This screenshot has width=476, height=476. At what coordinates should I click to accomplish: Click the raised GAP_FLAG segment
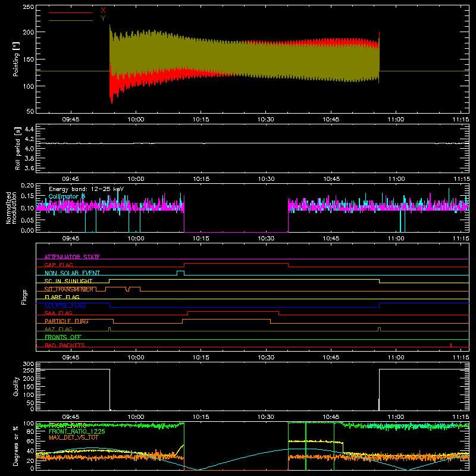coord(236,264)
